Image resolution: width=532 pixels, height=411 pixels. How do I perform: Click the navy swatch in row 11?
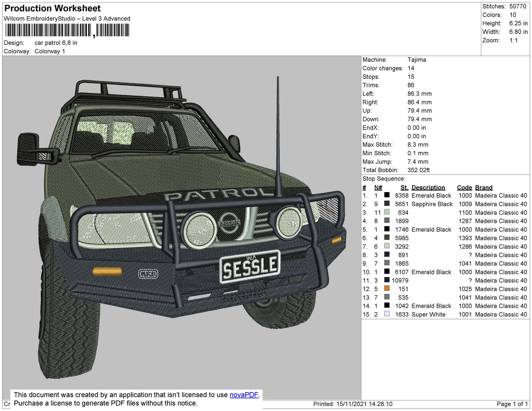click(387, 280)
